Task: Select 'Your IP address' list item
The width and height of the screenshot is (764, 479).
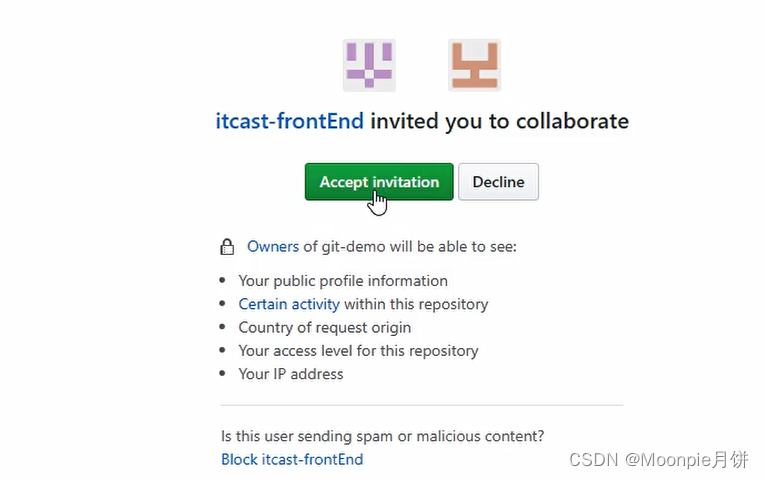Action: coord(291,374)
